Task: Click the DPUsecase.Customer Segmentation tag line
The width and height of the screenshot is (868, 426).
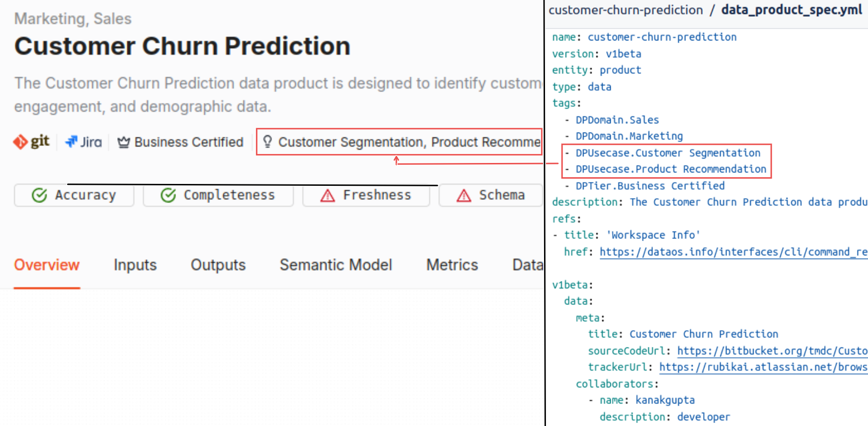Action: point(662,153)
